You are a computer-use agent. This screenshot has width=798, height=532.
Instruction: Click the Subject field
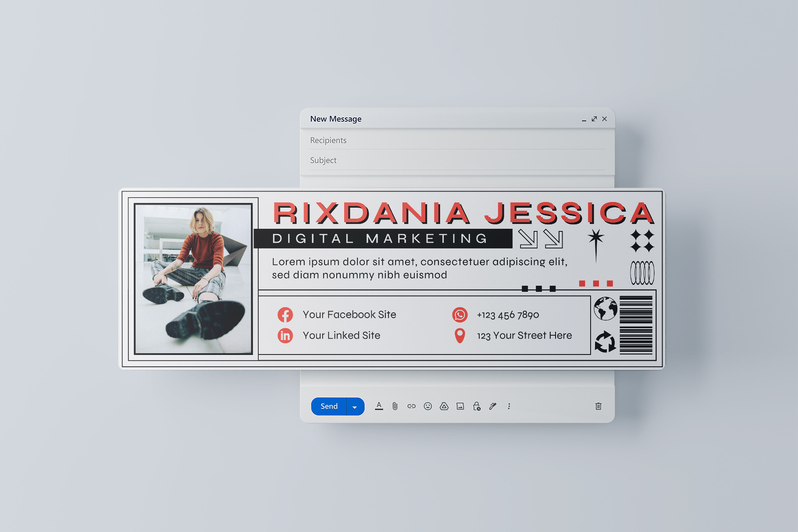pyautogui.click(x=456, y=160)
